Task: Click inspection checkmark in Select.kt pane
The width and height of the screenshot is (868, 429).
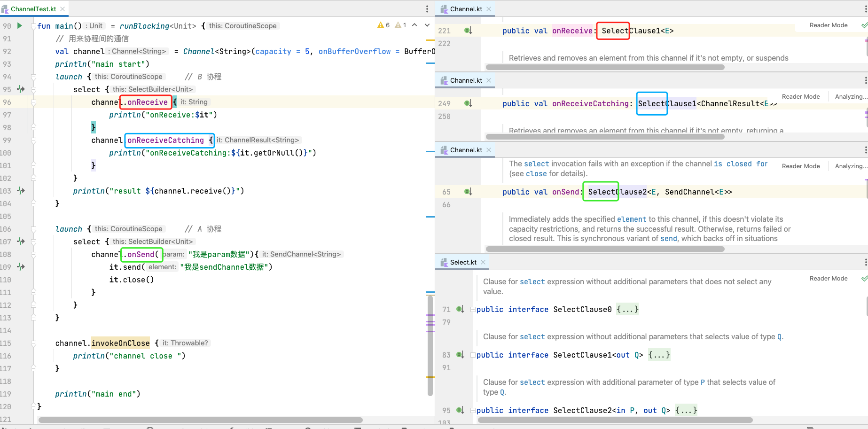Action: (864, 279)
